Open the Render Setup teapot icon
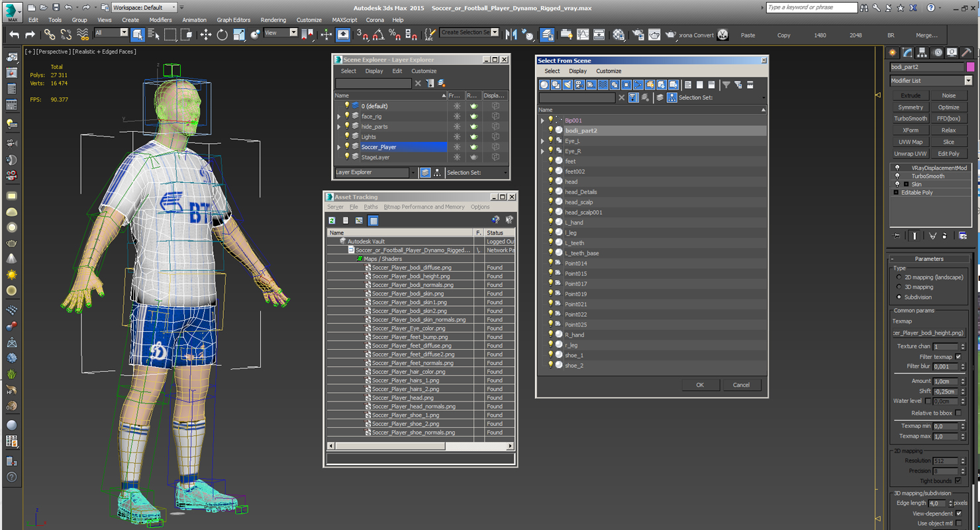The width and height of the screenshot is (980, 530). 638,34
